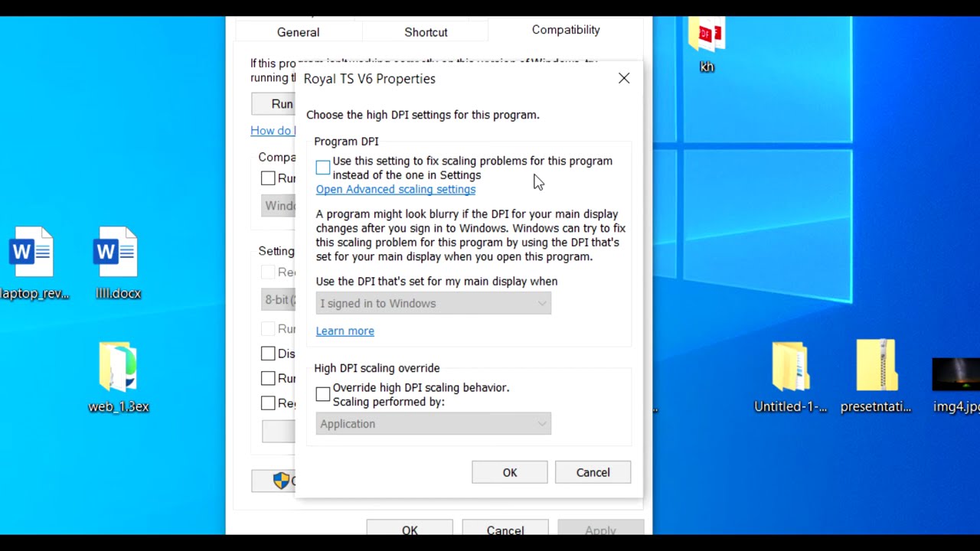Screen dimensions: 980x551
Task: Toggle the Ru... checkbox under Dis... in Settings group
Action: [268, 378]
